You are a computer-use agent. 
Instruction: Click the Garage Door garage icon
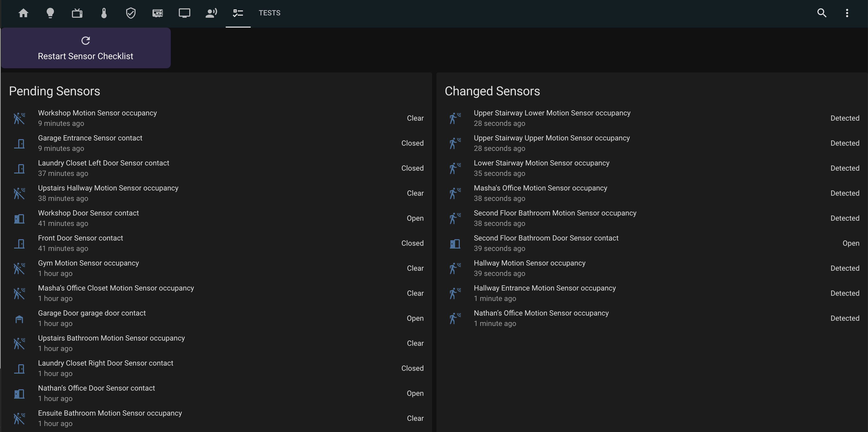point(19,319)
